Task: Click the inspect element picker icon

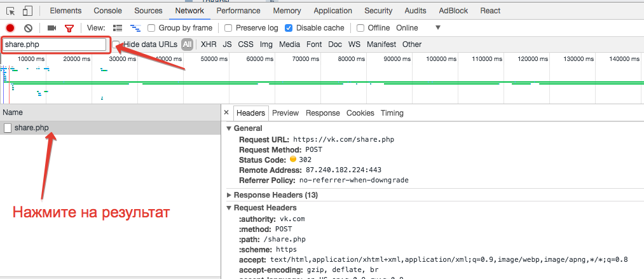Action: 10,11
